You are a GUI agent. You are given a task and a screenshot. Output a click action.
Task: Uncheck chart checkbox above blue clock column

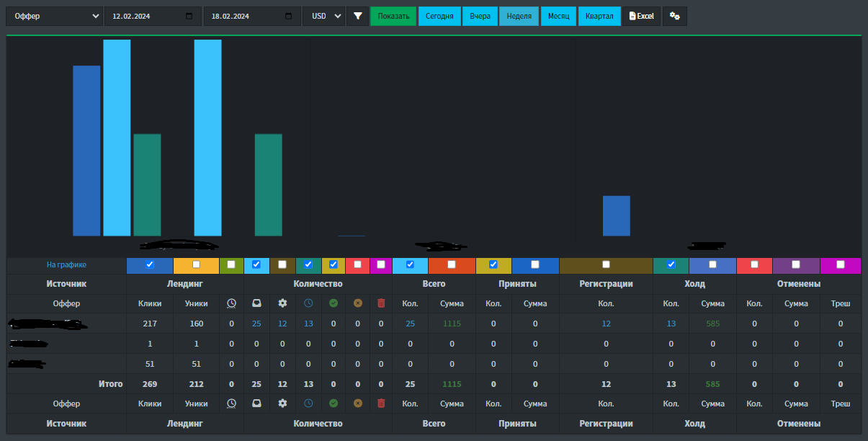[308, 264]
